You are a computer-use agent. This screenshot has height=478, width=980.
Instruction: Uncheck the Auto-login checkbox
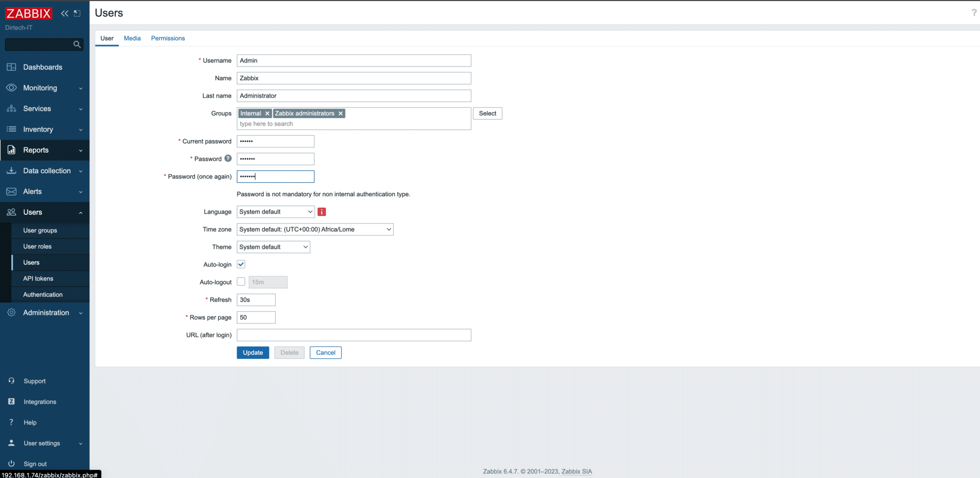click(x=241, y=264)
